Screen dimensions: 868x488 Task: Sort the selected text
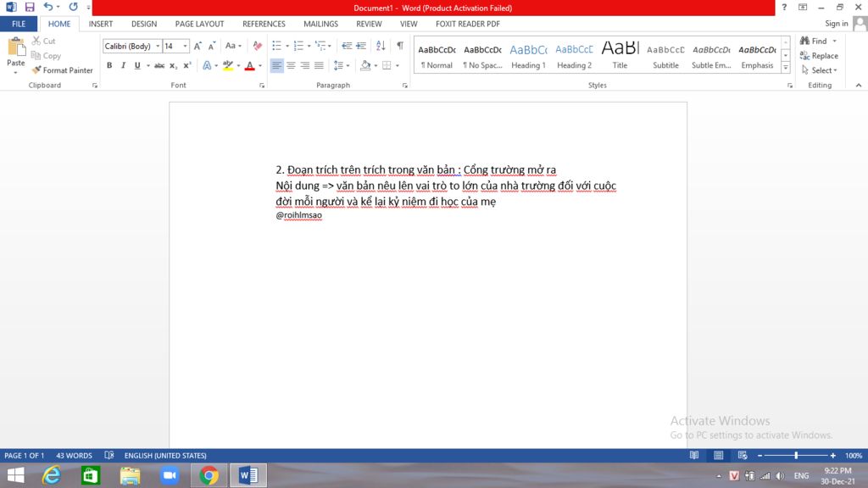[381, 46]
